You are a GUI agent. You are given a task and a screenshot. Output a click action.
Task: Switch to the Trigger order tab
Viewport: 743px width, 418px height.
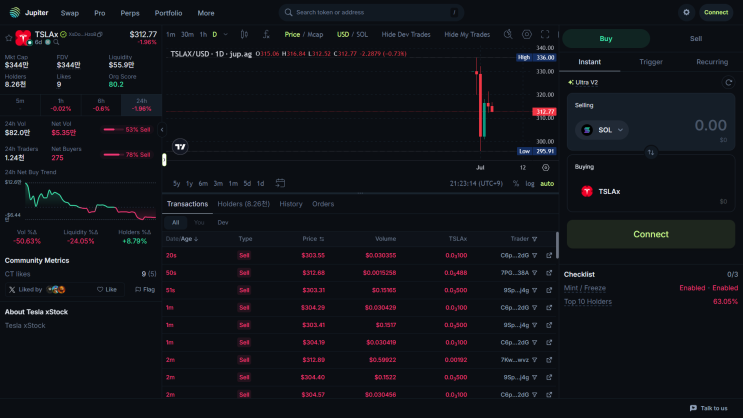coord(651,62)
